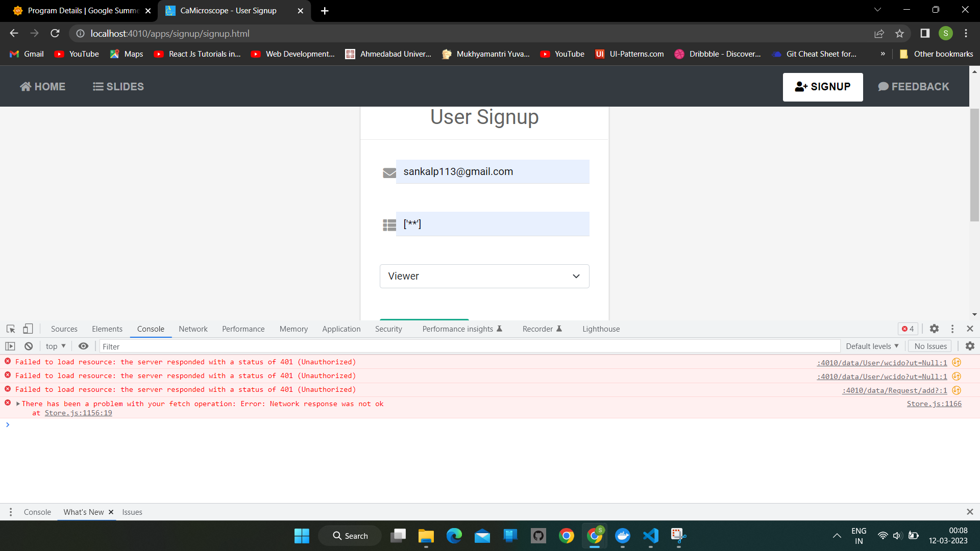Open the Default levels dropdown
980x551 pixels.
click(872, 346)
